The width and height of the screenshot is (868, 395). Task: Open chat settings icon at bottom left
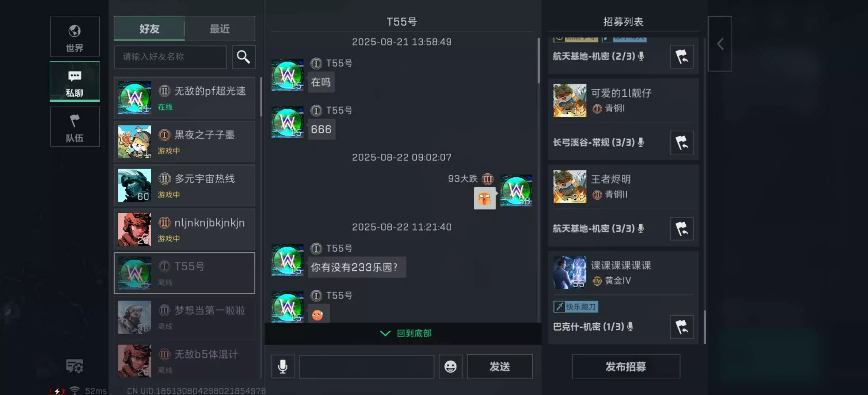point(75,366)
